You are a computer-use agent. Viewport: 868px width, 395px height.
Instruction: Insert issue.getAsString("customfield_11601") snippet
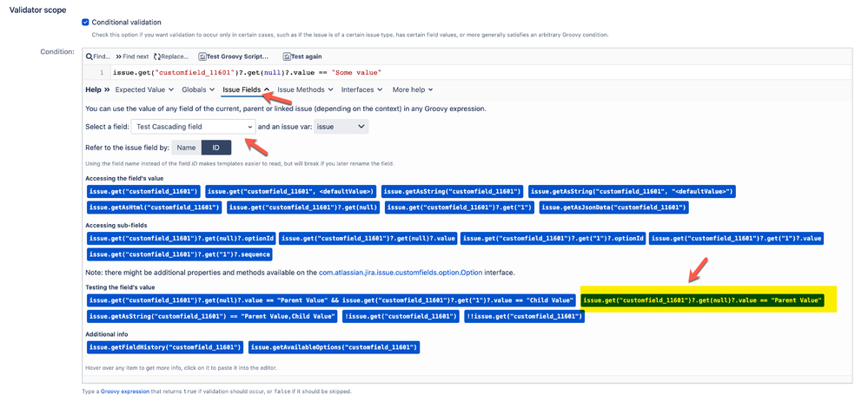tap(453, 191)
